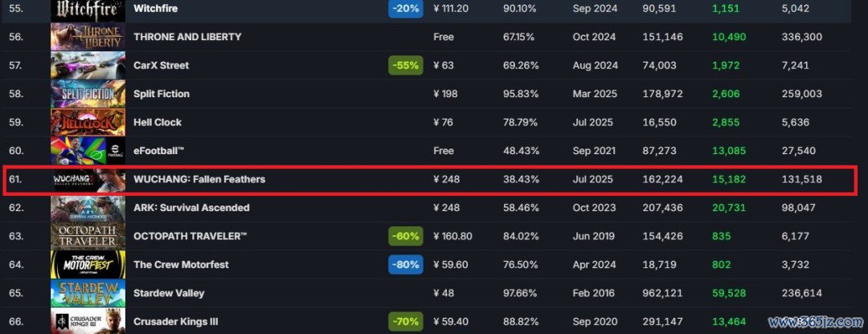The width and height of the screenshot is (868, 334).
Task: Select the Free price of eFootball
Action: 444,151
